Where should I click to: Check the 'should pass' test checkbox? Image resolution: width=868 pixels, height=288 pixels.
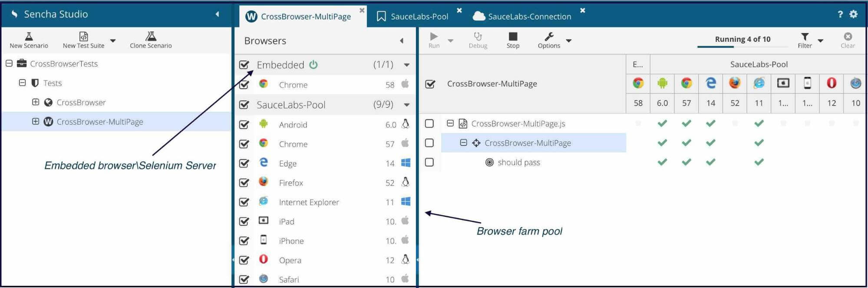coord(429,162)
